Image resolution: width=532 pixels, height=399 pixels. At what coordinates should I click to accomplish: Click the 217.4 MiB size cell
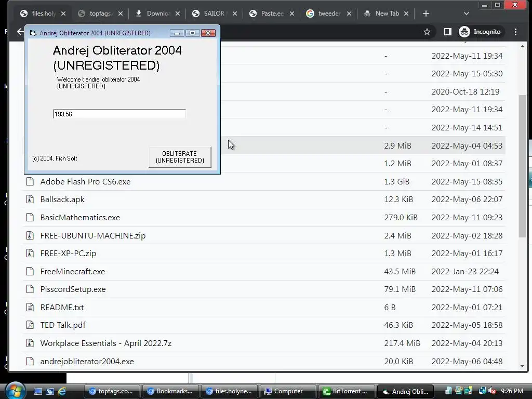click(x=402, y=343)
